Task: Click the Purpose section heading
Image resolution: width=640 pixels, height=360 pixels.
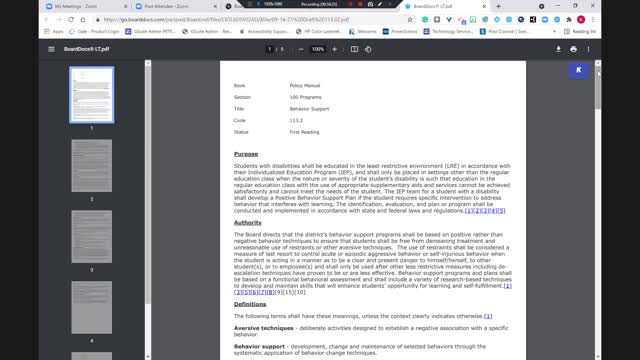Action: tap(246, 154)
